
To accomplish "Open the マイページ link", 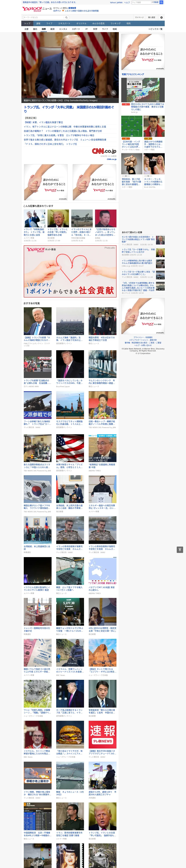I will 139,17.
